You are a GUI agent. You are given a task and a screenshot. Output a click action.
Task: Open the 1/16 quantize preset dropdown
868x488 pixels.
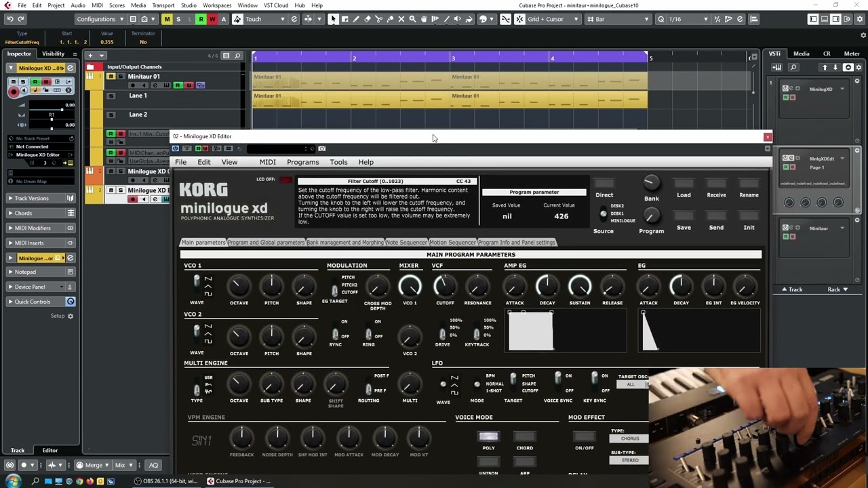click(688, 19)
